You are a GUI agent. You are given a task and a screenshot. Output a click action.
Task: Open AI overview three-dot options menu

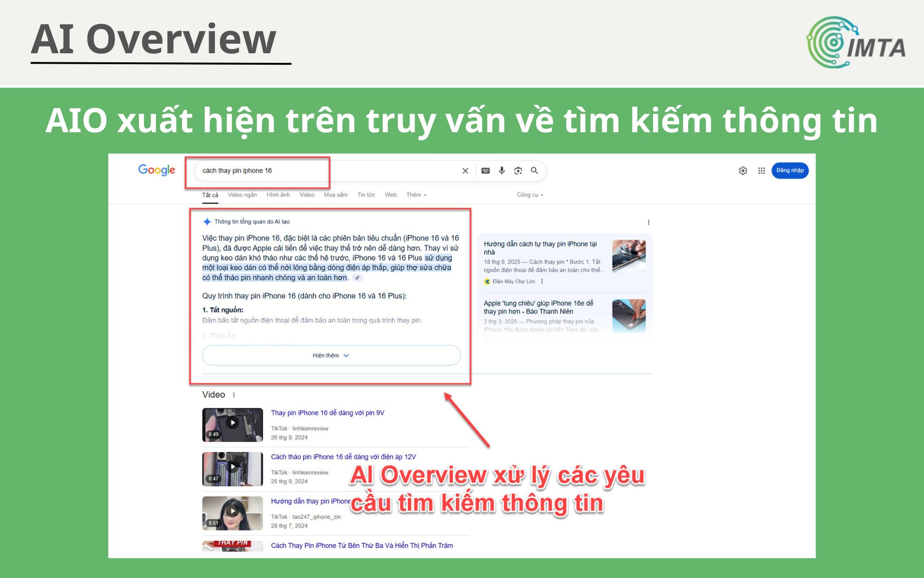648,222
